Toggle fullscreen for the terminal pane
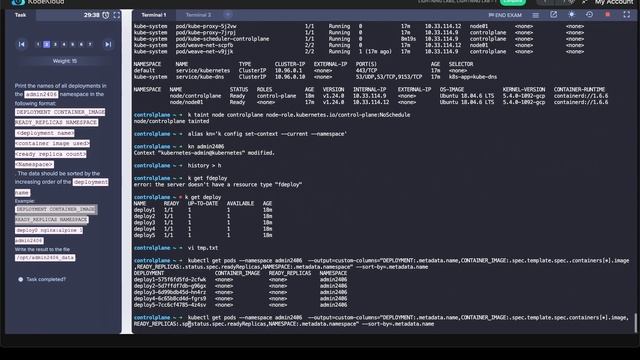 [627, 15]
